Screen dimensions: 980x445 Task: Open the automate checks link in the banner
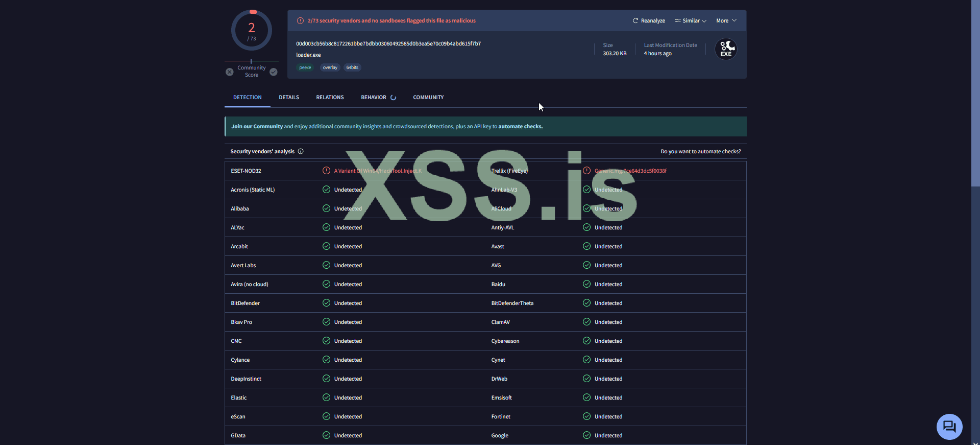[x=521, y=127]
